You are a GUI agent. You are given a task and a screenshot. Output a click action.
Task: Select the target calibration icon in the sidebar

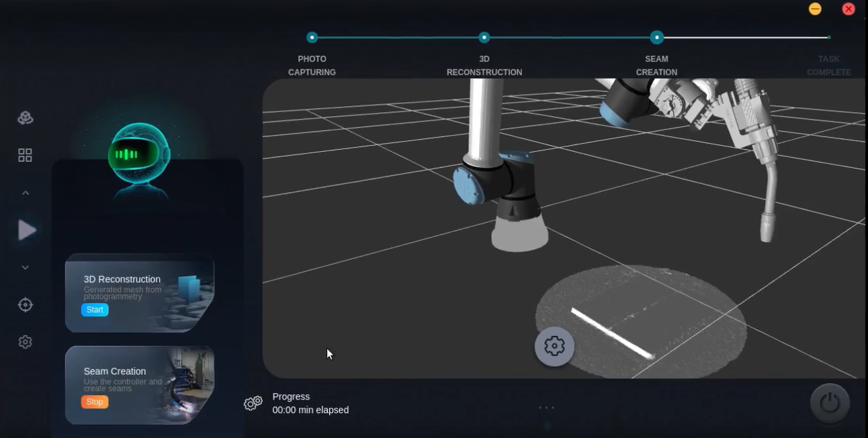(25, 304)
